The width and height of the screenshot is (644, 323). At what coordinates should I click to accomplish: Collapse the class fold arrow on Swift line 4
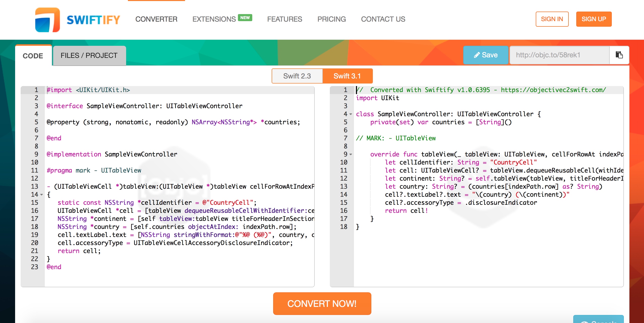pyautogui.click(x=351, y=114)
